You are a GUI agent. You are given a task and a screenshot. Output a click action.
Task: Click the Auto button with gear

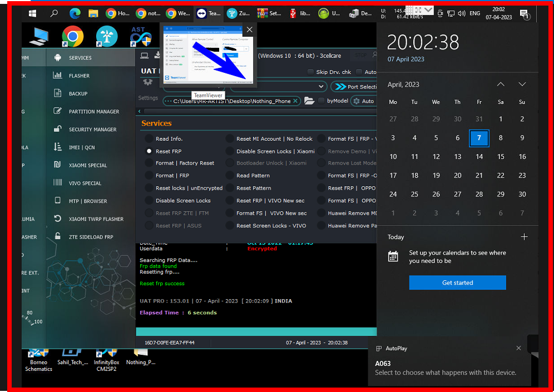(x=364, y=101)
